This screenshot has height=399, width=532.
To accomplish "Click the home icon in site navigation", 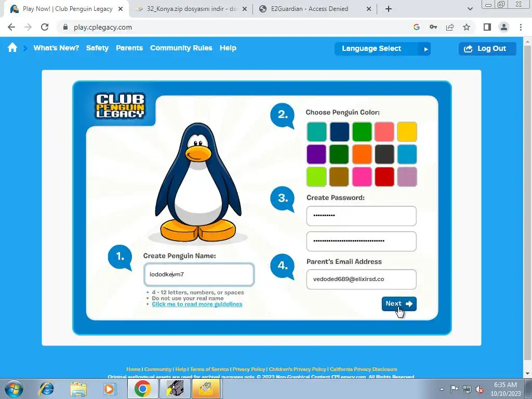I will pyautogui.click(x=12, y=47).
